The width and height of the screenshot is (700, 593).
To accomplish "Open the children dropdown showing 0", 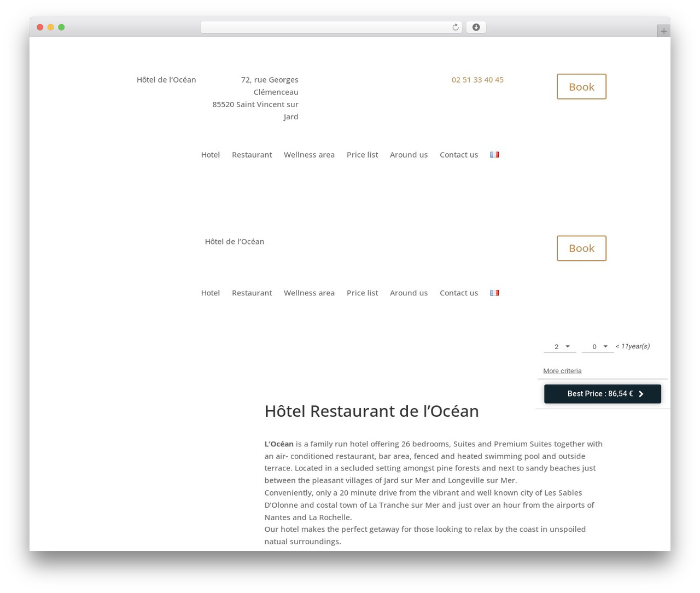I will 598,346.
